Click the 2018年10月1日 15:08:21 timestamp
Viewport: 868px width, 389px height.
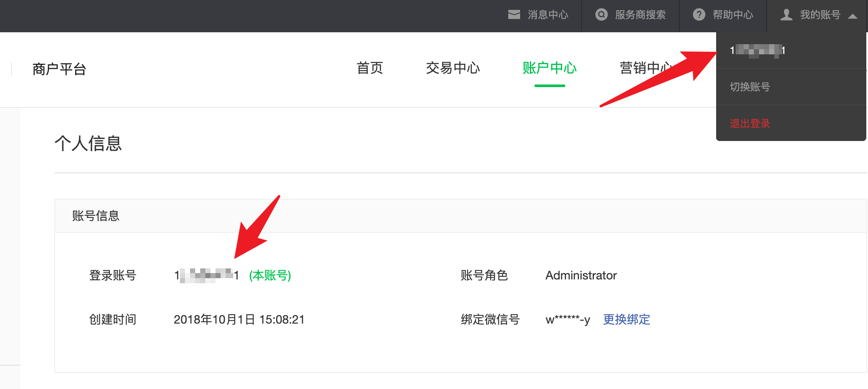(x=239, y=319)
